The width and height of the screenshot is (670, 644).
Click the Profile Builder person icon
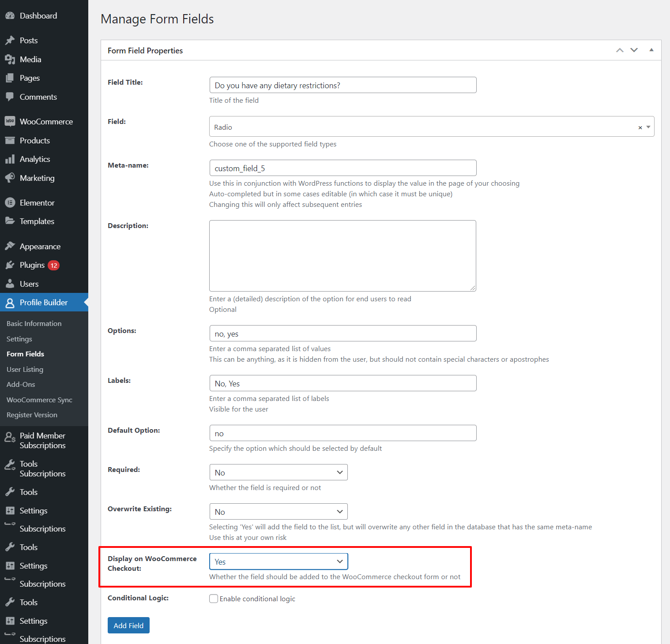[10, 303]
